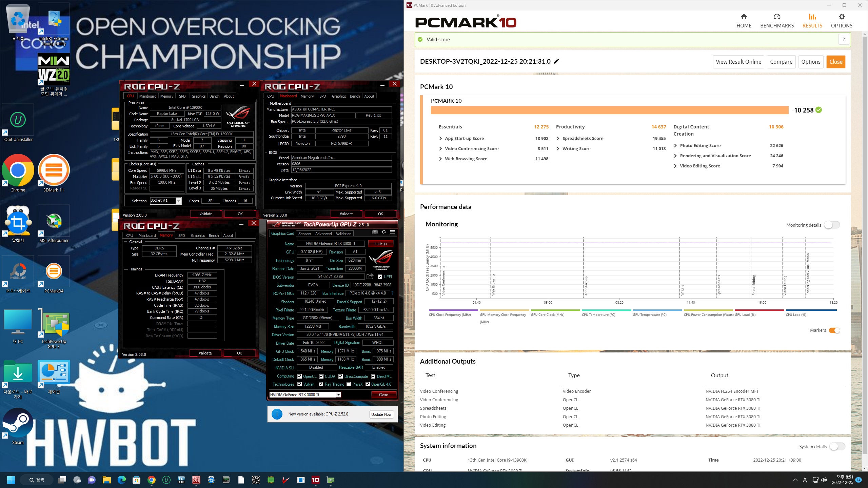The height and width of the screenshot is (488, 868).
Task: Open the Home section in PCMark 10
Action: [744, 21]
